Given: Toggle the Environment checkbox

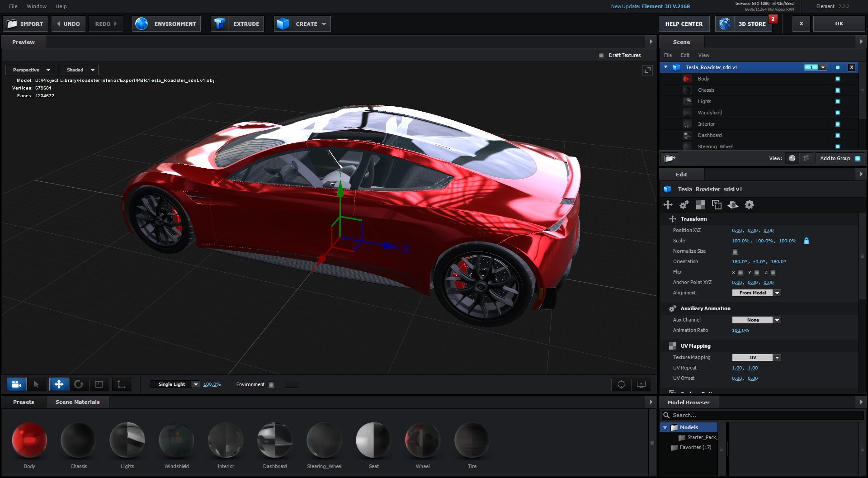Looking at the screenshot, I should 271,385.
